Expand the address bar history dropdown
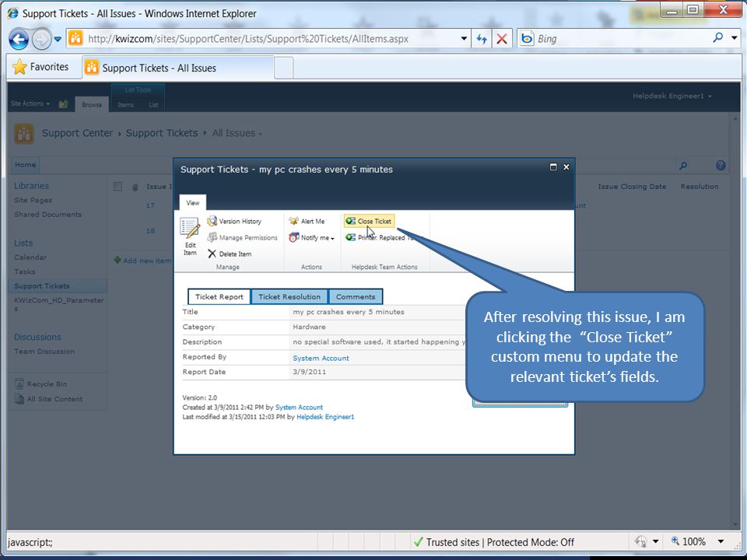The width and height of the screenshot is (747, 560). (x=464, y=39)
